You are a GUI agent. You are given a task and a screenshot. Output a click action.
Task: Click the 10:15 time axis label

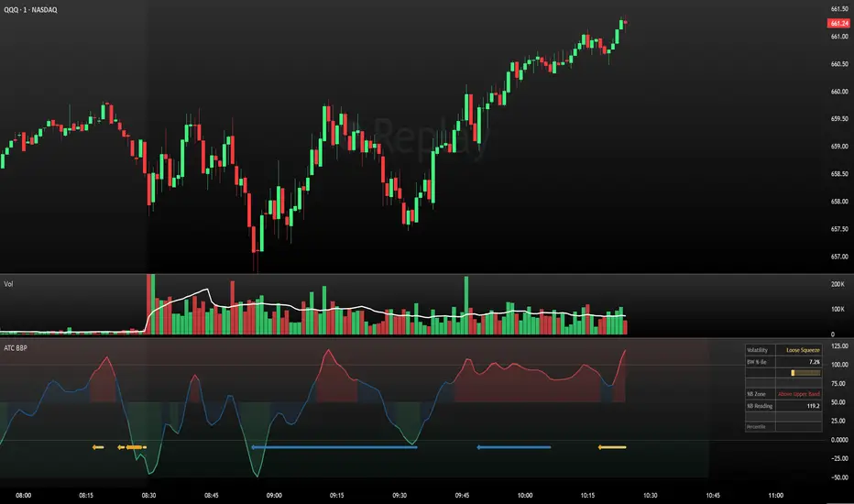tap(587, 495)
